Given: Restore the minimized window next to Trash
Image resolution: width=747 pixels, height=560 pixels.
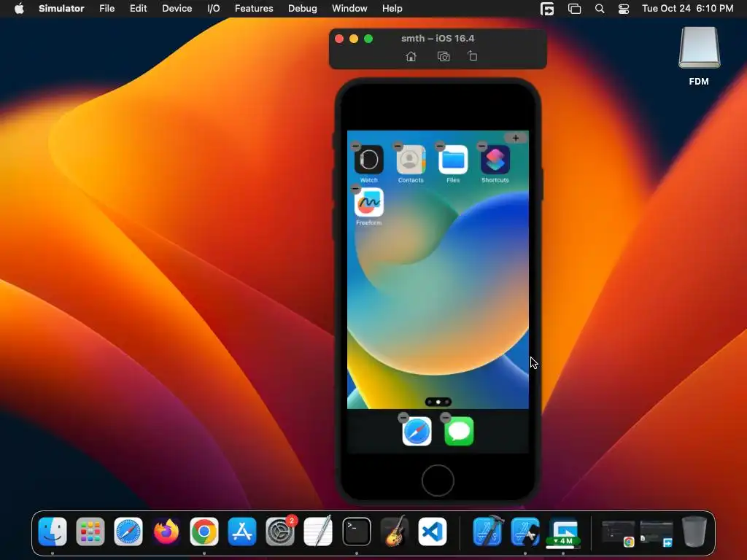Looking at the screenshot, I should click(x=657, y=532).
